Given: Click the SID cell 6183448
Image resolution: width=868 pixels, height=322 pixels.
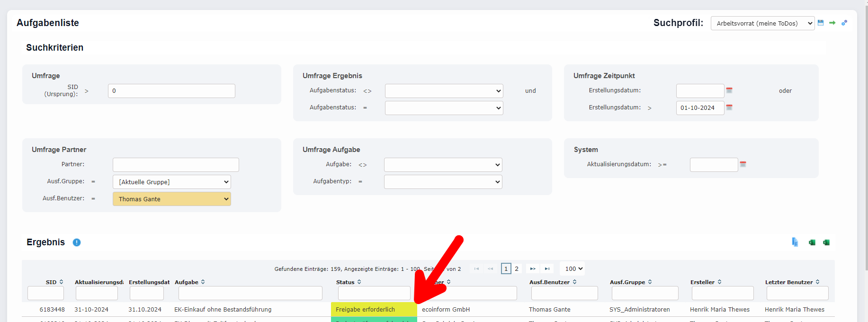Looking at the screenshot, I should pos(52,310).
